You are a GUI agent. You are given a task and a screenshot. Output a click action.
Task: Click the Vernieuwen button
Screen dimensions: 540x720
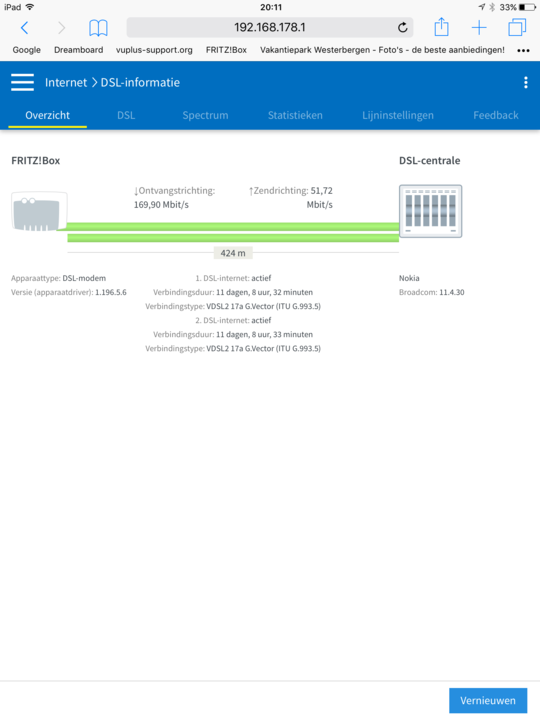tap(488, 701)
